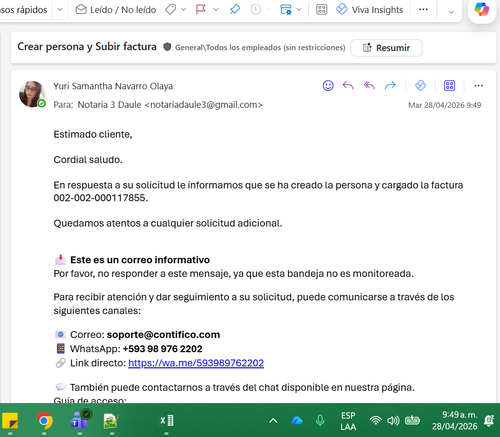Open the notifications bell in taskbar
Screen dimensions: 500x437
[489, 421]
